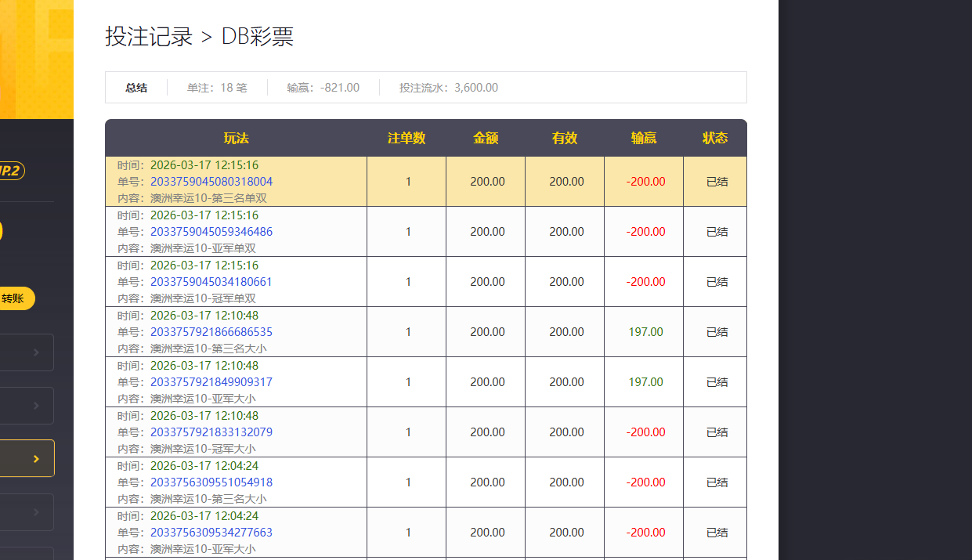Open order number 2033759045034180661

pyautogui.click(x=211, y=282)
